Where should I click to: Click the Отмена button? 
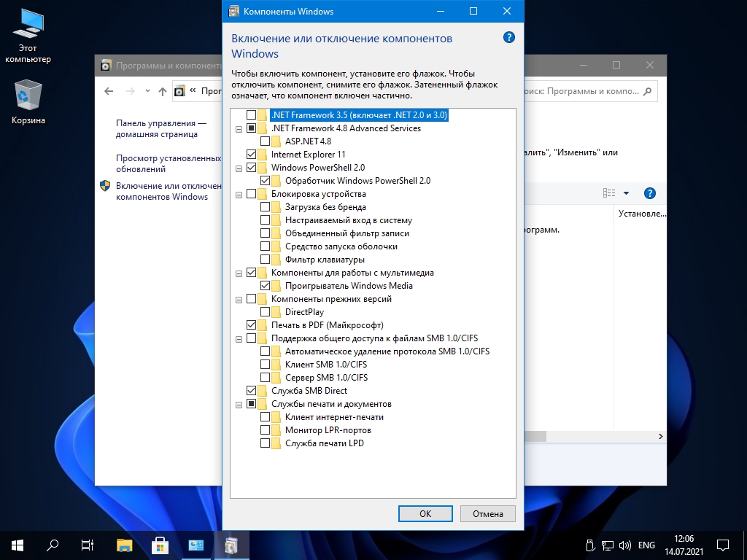tap(487, 513)
